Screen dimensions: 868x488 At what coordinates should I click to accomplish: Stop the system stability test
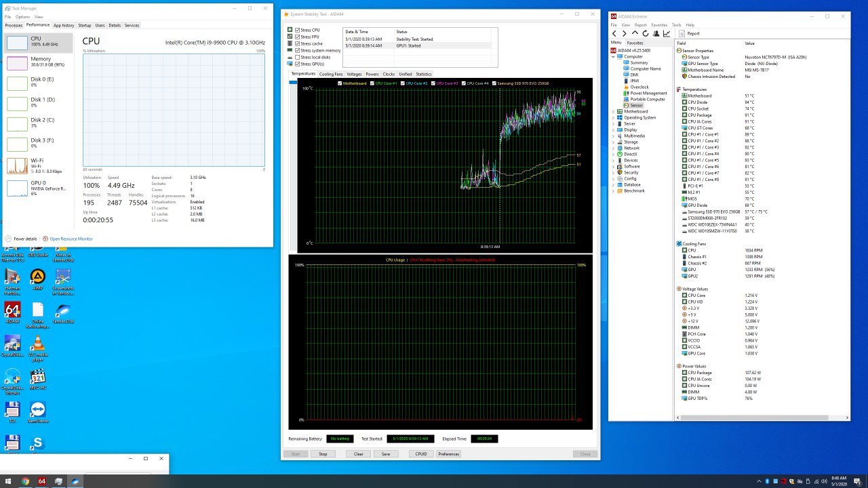pyautogui.click(x=323, y=454)
